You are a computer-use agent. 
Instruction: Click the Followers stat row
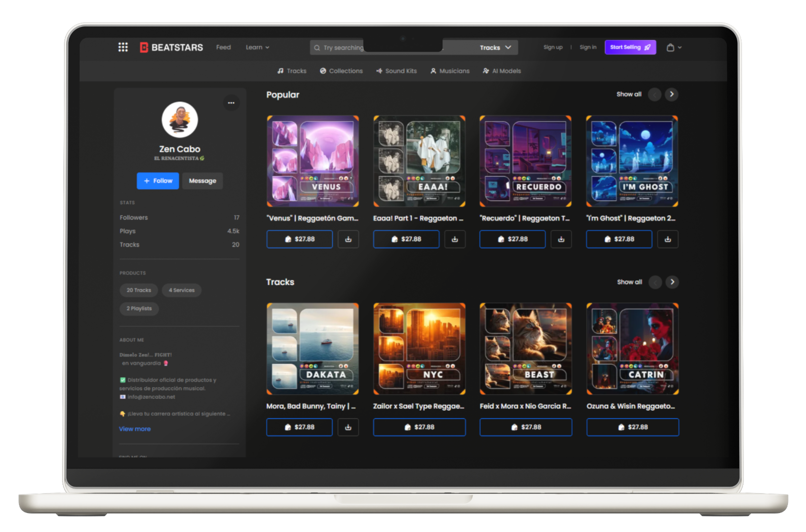(179, 217)
